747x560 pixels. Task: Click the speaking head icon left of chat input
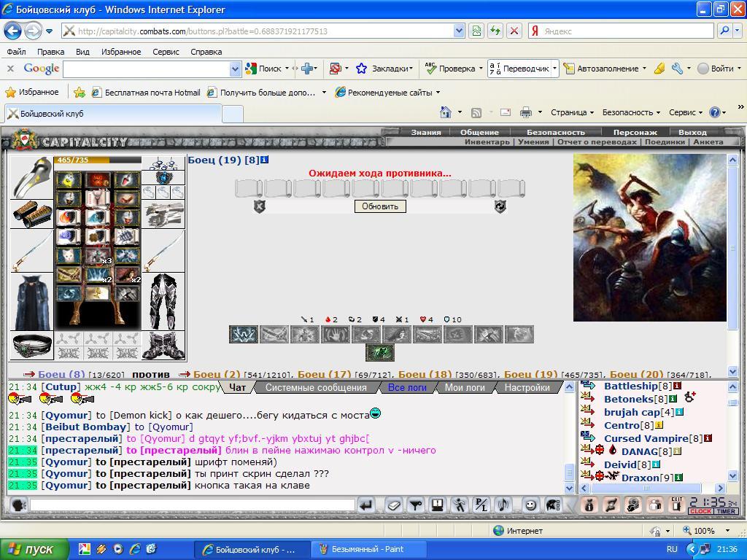point(18,505)
